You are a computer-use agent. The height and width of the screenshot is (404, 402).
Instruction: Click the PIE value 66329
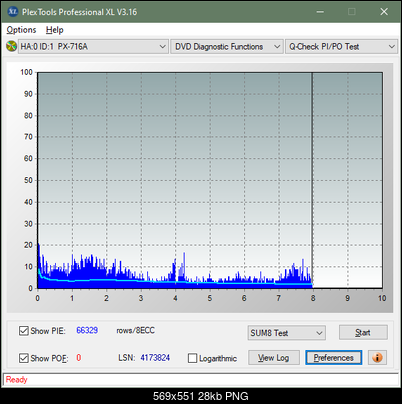87,330
